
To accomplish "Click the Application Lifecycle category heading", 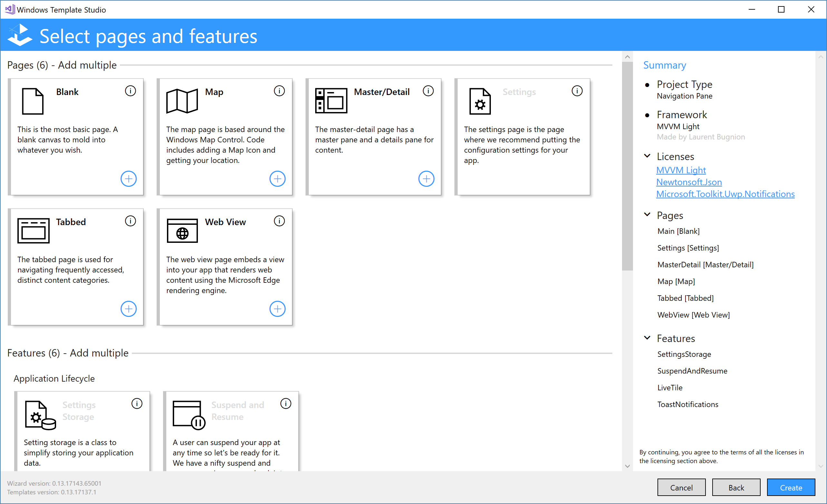I will (54, 378).
